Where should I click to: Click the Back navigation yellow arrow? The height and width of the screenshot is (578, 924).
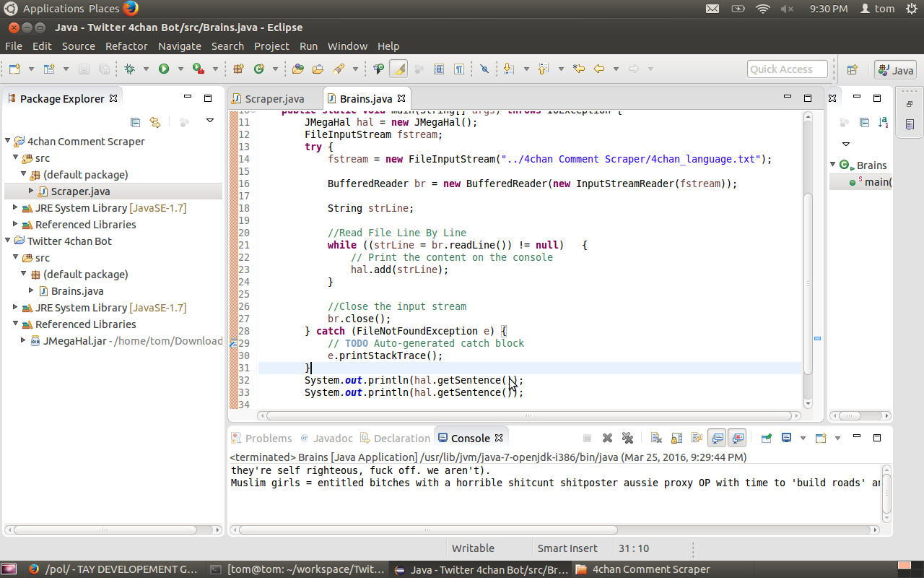point(598,69)
